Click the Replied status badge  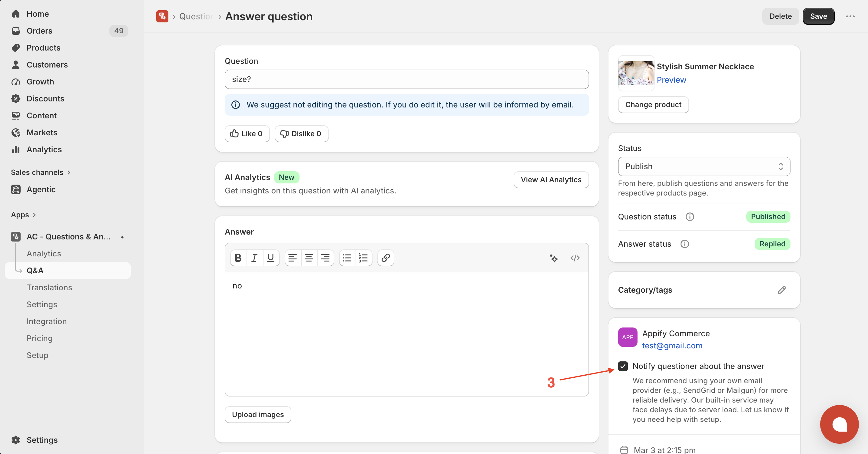tap(772, 244)
